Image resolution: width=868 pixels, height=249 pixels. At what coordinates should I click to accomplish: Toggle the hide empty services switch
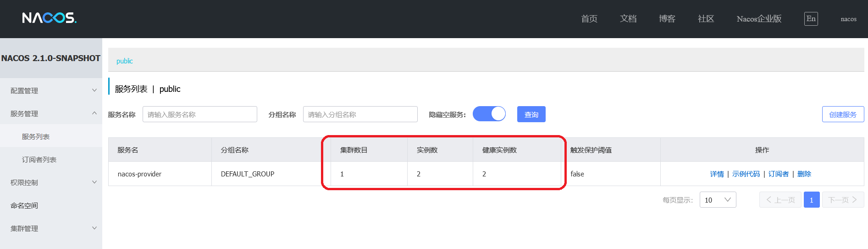pyautogui.click(x=489, y=113)
